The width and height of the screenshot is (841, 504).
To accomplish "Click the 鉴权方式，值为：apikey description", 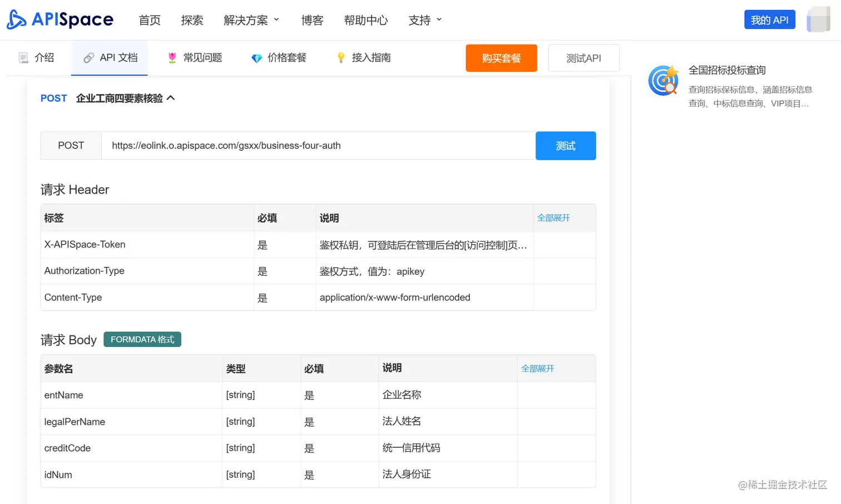I will 372,271.
